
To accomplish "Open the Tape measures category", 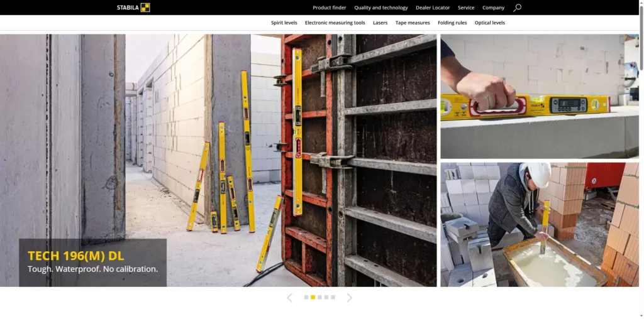I will pos(413,23).
